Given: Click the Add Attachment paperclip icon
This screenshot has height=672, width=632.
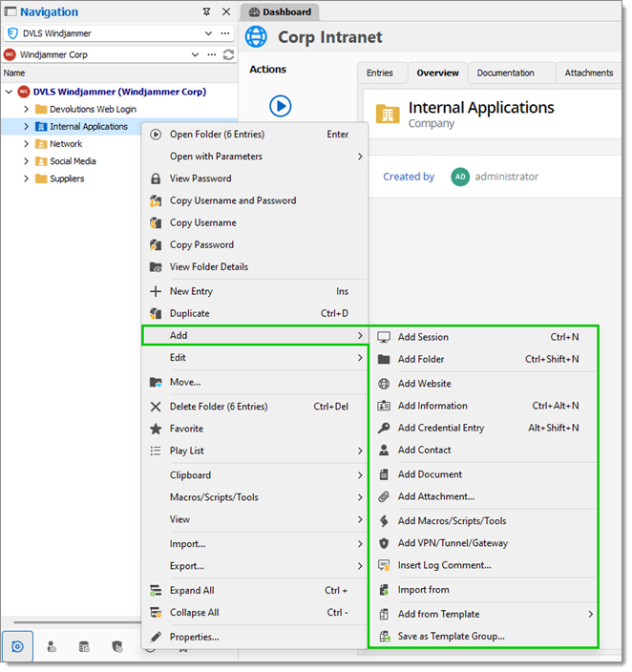Looking at the screenshot, I should [x=385, y=498].
